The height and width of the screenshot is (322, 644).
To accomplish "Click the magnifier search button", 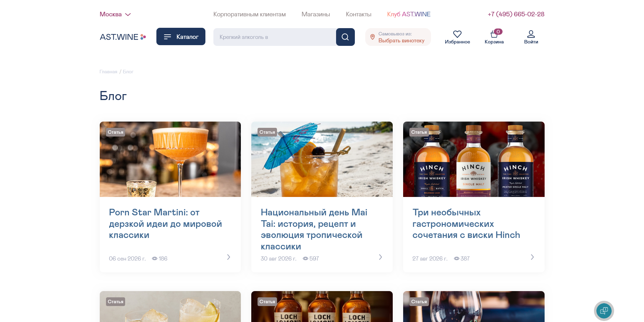I will click(345, 37).
